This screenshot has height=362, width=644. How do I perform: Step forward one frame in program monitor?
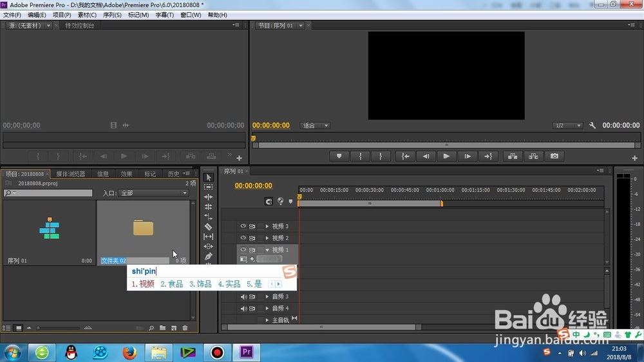click(x=468, y=156)
